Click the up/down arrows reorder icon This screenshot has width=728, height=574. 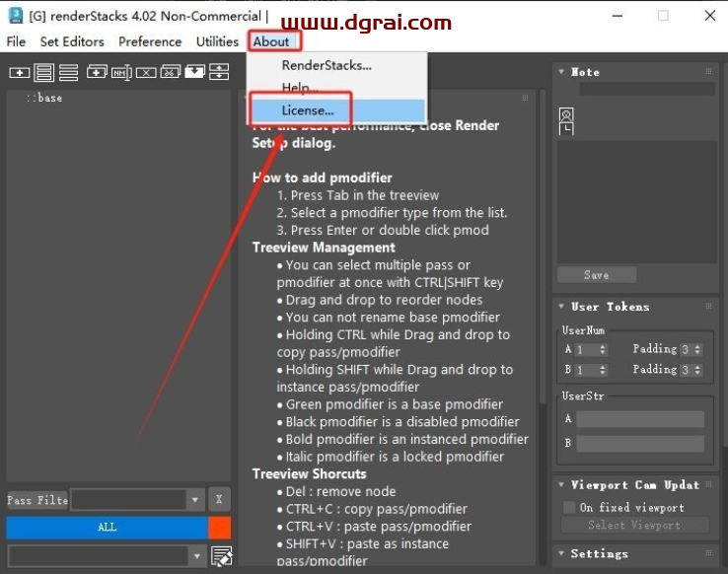point(219,72)
